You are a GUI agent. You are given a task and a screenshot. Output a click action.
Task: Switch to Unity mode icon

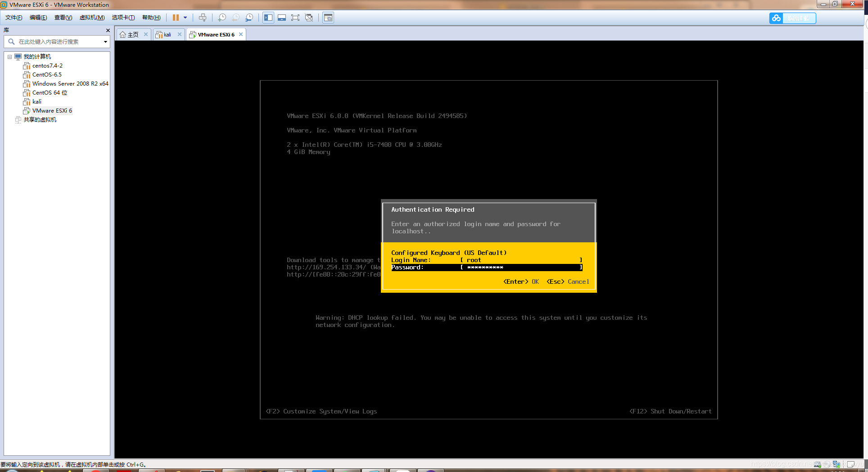(x=309, y=18)
